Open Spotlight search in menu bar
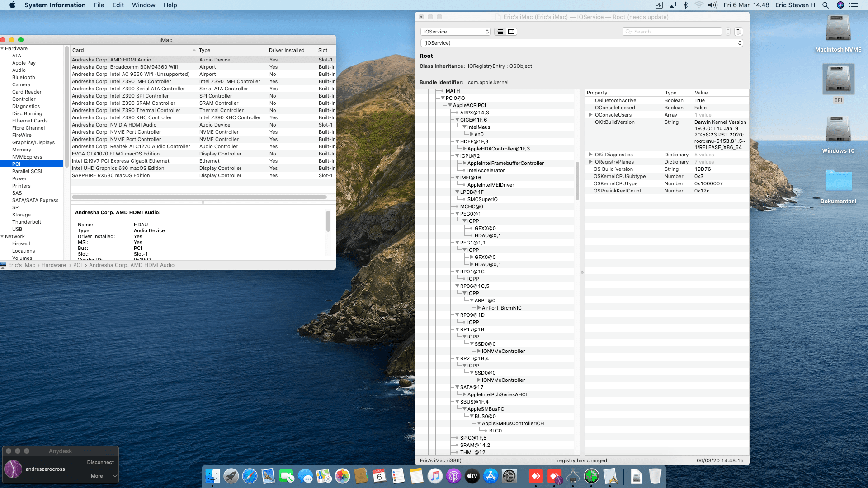 [x=826, y=5]
